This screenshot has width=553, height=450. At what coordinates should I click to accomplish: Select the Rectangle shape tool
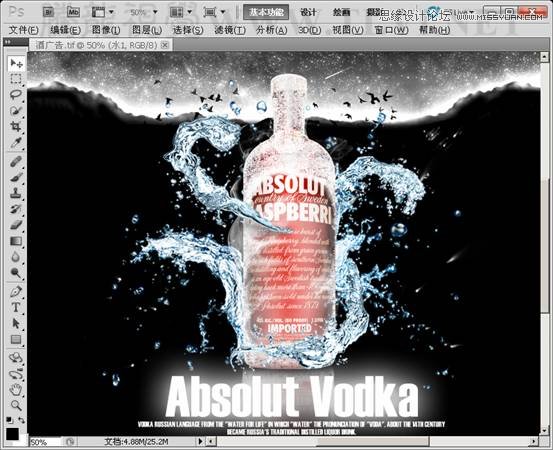pyautogui.click(x=16, y=339)
